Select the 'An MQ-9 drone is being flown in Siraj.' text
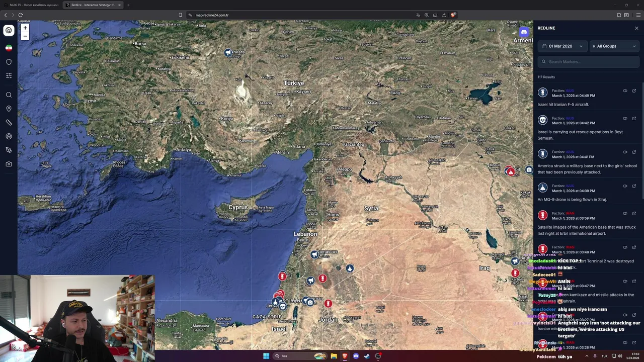This screenshot has height=362, width=644. pos(572,200)
